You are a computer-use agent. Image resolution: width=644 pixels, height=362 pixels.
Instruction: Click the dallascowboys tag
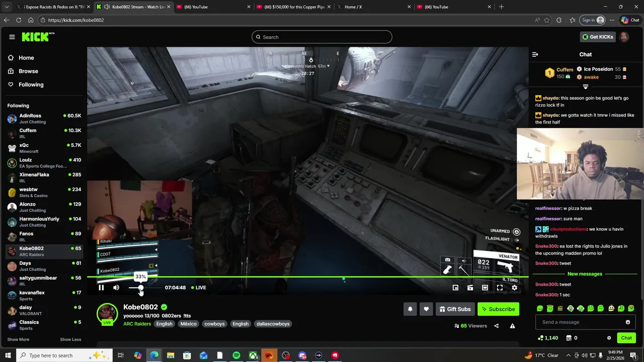pos(273,324)
